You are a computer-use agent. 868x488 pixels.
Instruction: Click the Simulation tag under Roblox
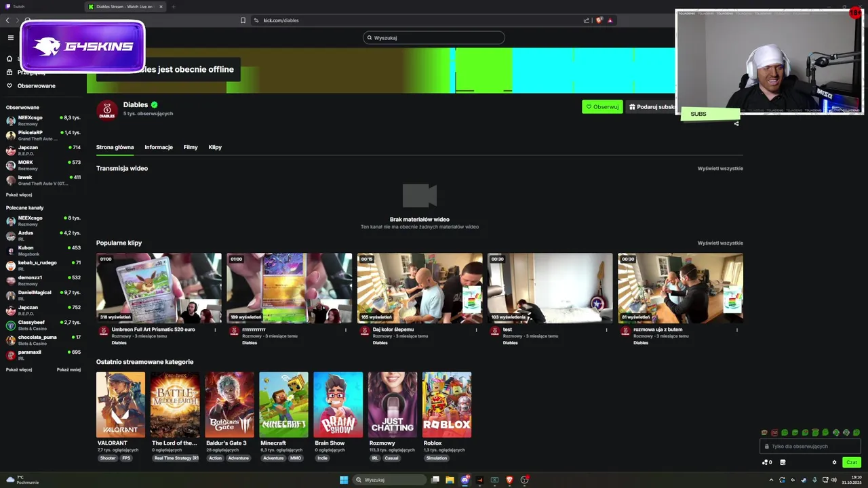click(x=437, y=458)
